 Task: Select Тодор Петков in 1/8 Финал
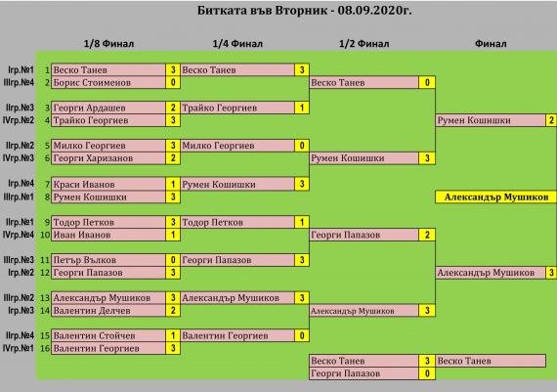coord(108,222)
